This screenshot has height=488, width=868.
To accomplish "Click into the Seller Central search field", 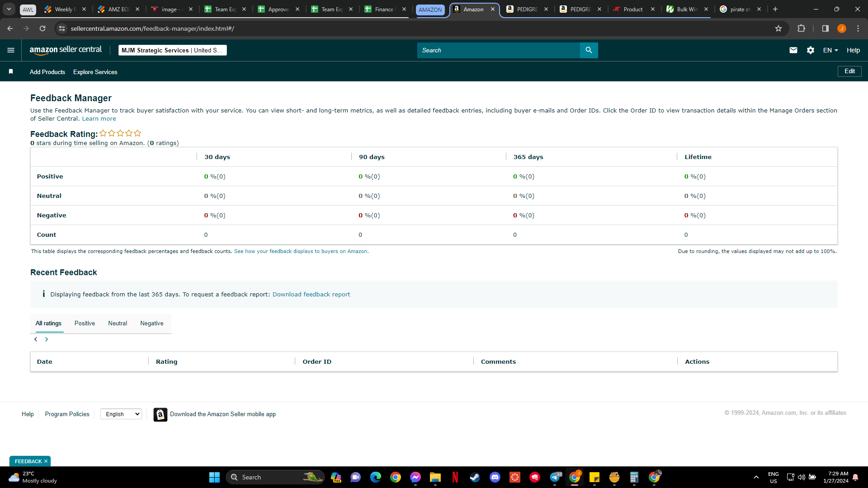I will point(499,50).
